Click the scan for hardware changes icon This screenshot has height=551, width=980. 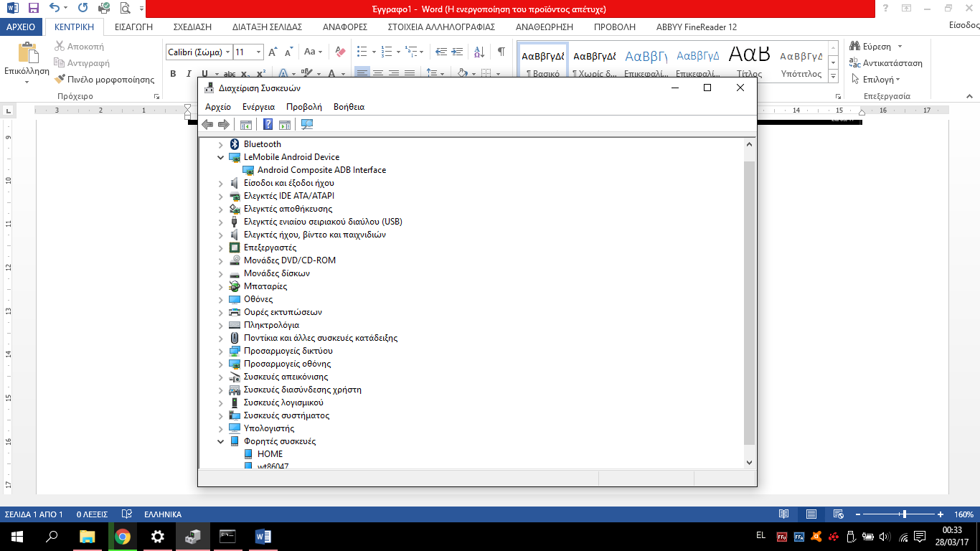pos(307,125)
